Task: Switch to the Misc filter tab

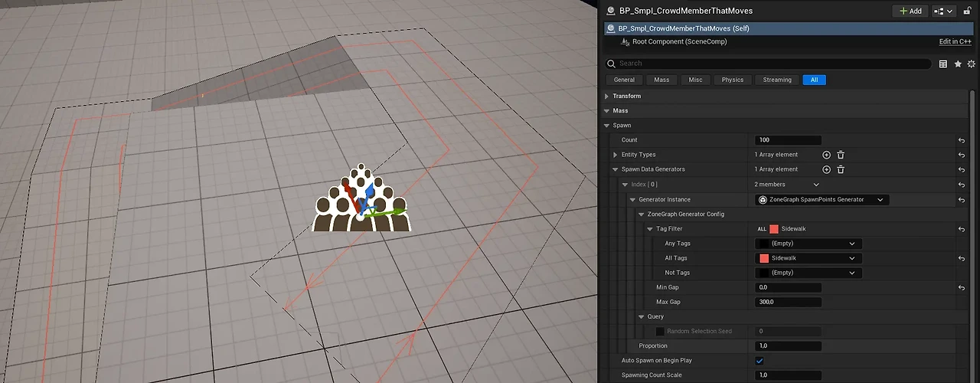Action: pyautogui.click(x=695, y=80)
